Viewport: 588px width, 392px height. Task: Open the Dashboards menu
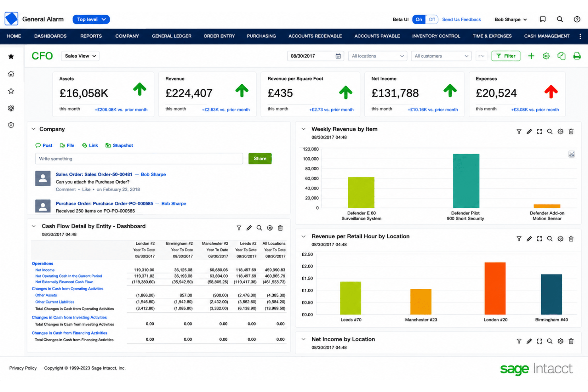click(50, 36)
